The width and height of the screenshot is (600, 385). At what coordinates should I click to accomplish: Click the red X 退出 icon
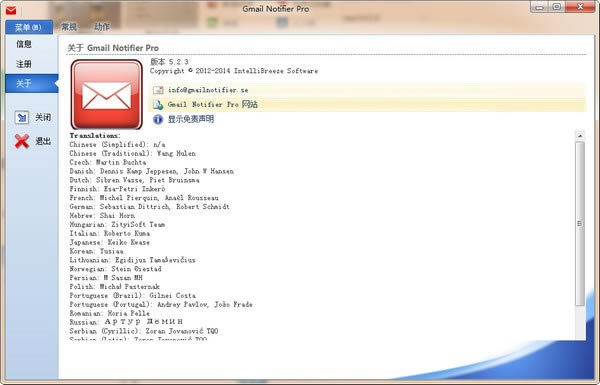pyautogui.click(x=22, y=141)
